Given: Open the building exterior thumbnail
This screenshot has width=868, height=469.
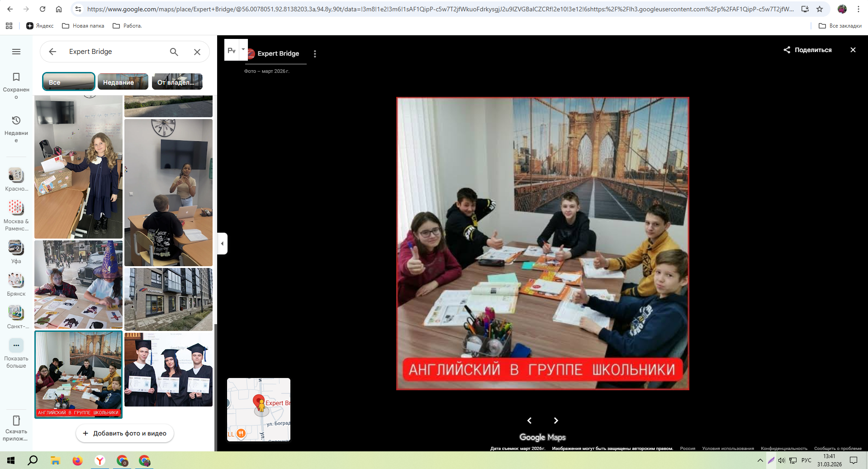Looking at the screenshot, I should click(168, 299).
